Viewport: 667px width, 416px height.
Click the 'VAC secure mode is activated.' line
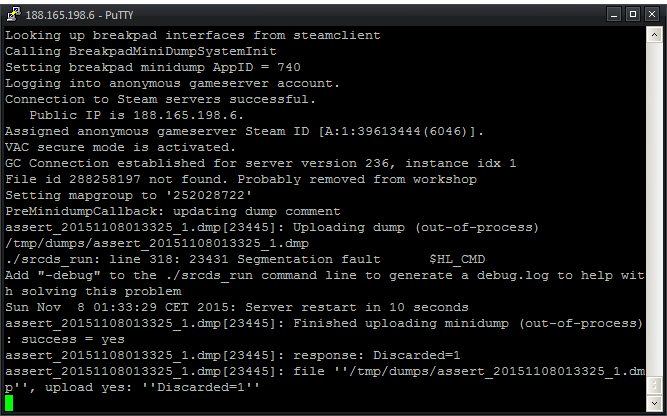coord(120,148)
